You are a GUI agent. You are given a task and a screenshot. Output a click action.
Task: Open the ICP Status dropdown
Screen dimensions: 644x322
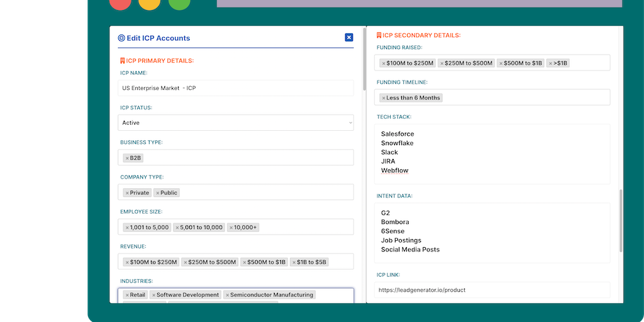[236, 123]
